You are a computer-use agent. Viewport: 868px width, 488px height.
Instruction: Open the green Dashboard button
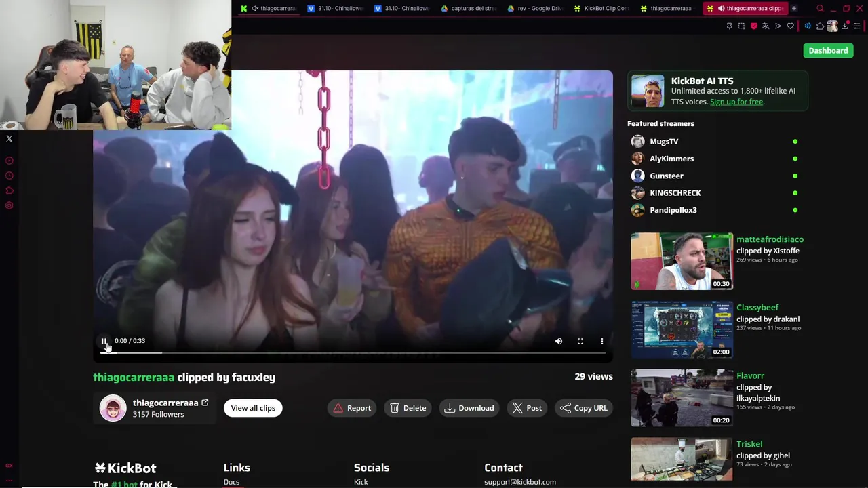coord(828,50)
